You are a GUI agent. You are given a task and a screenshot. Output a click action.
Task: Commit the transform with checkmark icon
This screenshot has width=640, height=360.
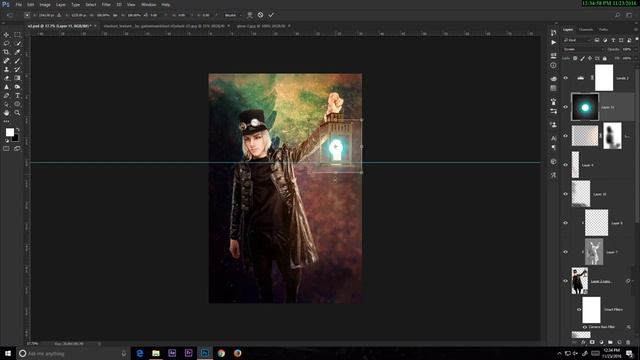click(271, 15)
